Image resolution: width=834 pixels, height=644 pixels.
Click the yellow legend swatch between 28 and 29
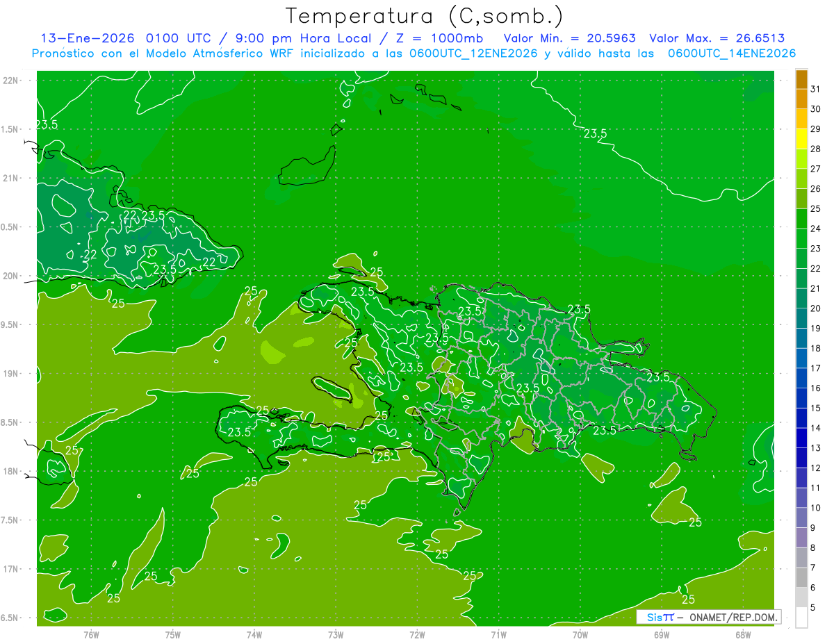(x=802, y=139)
